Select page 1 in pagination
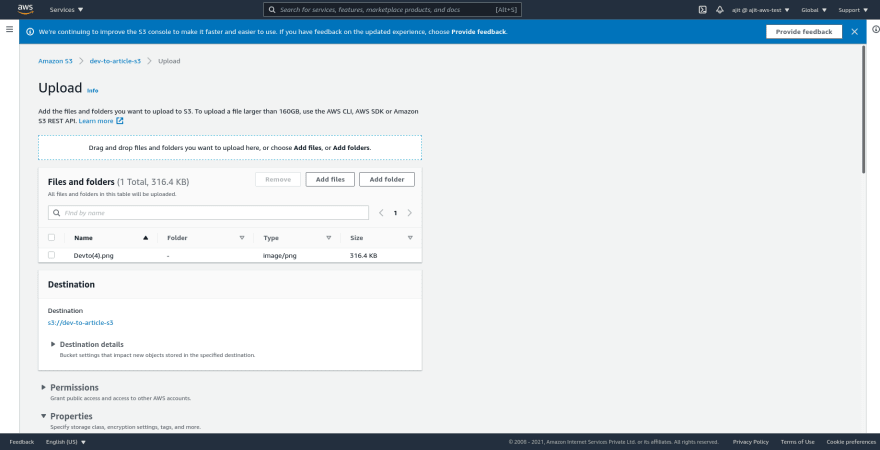 (395, 213)
